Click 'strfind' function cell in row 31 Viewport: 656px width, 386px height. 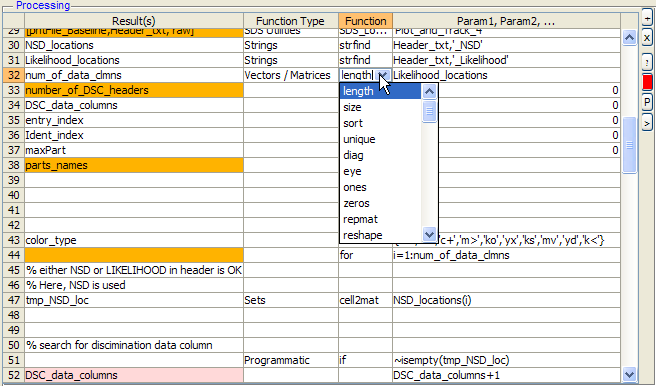click(366, 60)
